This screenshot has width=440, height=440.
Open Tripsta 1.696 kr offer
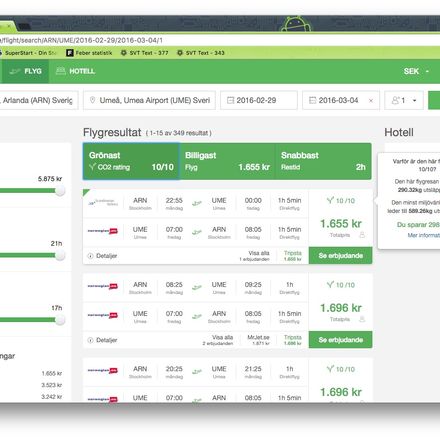click(x=293, y=340)
